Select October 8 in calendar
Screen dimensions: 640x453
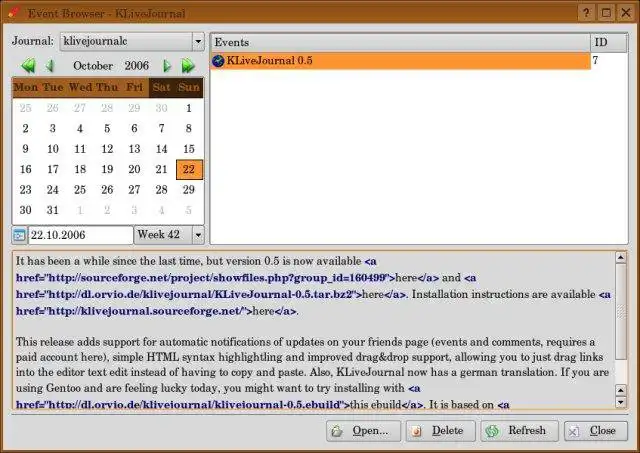coord(189,129)
